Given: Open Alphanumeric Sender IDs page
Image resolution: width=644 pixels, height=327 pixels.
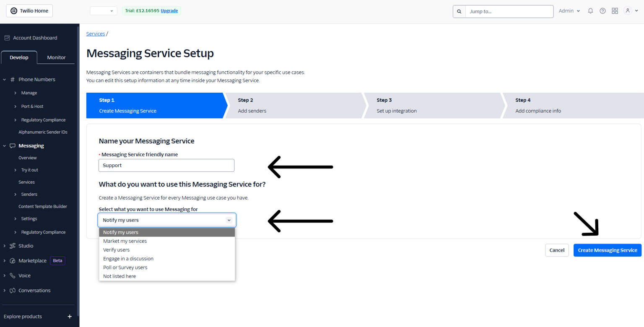Looking at the screenshot, I should point(43,132).
